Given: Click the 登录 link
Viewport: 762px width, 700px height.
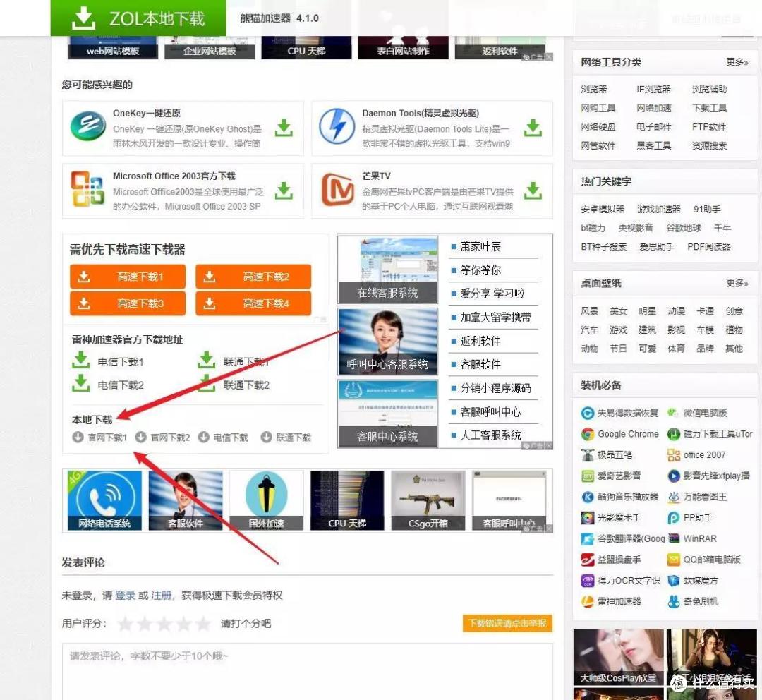Looking at the screenshot, I should (125, 596).
